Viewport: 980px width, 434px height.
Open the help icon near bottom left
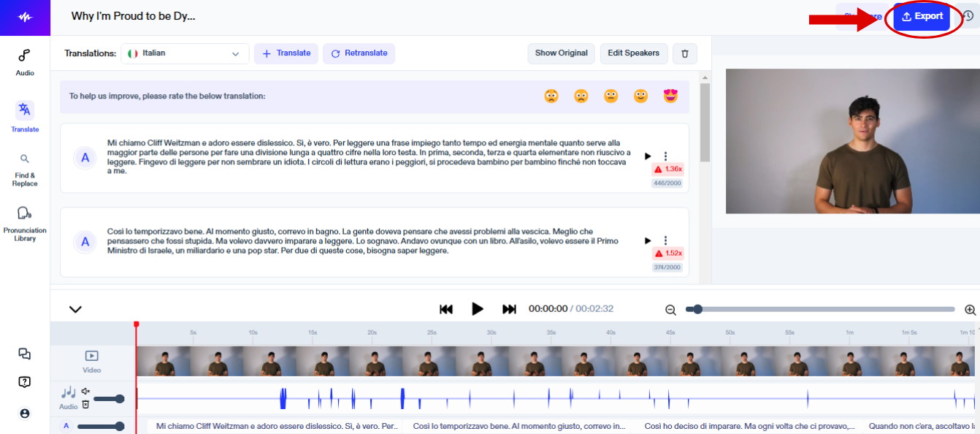pyautogui.click(x=25, y=381)
